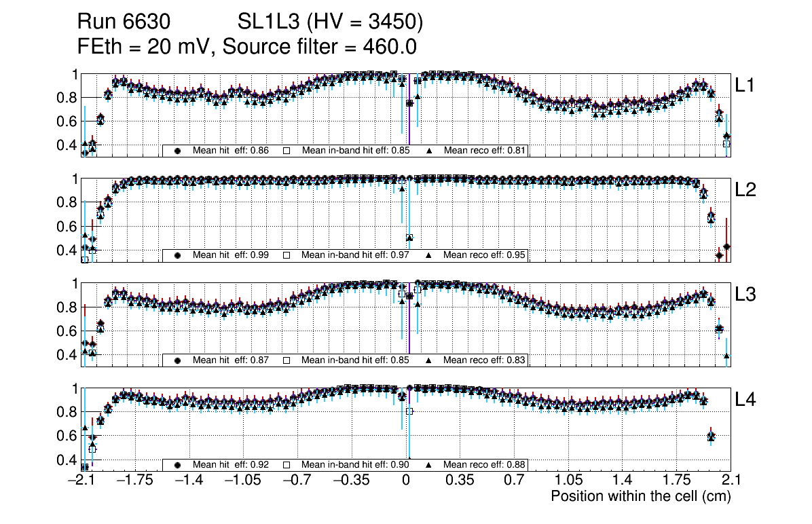Viewport: 812px width, 524px height.
Task: Click the L2 panel label
Action: click(746, 190)
